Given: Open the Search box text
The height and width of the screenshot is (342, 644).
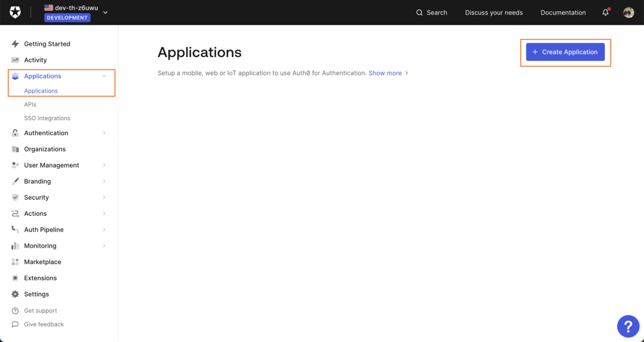Looking at the screenshot, I should (x=437, y=12).
